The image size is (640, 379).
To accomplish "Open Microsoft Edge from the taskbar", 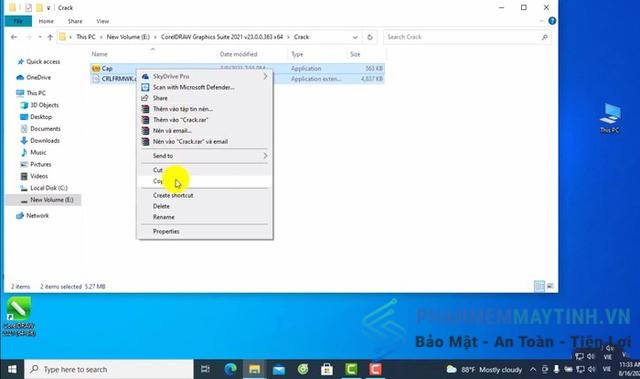I will coord(230,369).
